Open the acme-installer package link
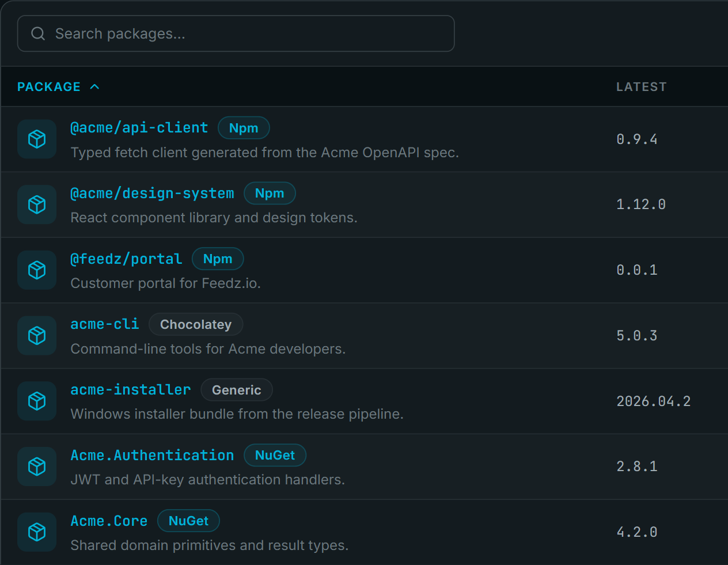This screenshot has width=728, height=565. pos(131,390)
